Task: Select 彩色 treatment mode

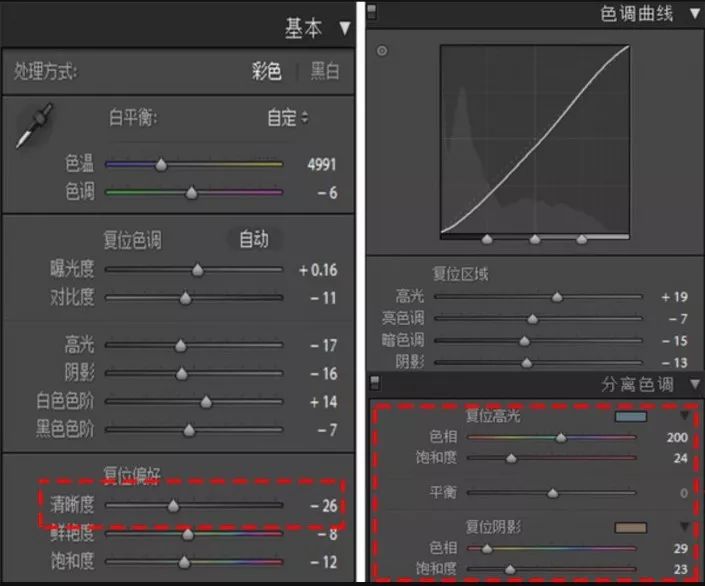Action: (267, 71)
